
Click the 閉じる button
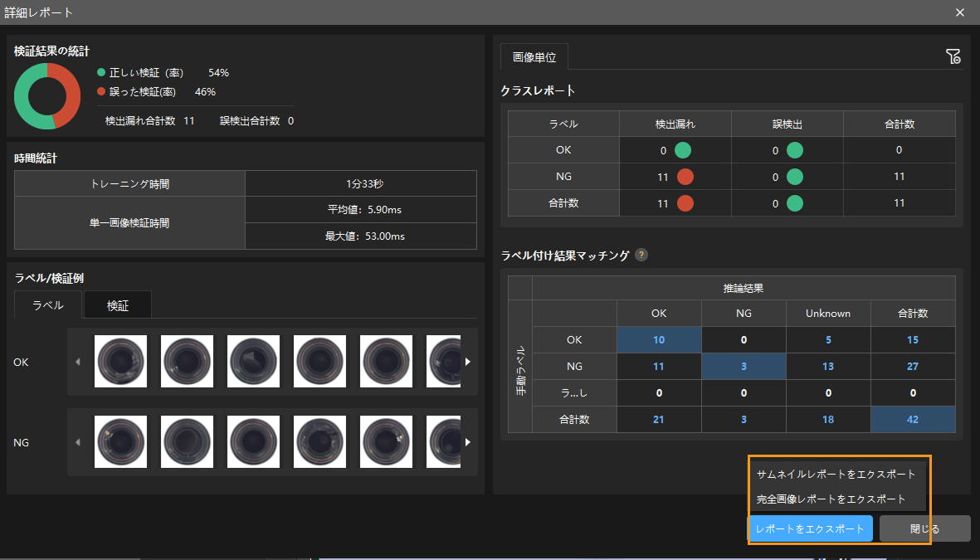point(924,528)
